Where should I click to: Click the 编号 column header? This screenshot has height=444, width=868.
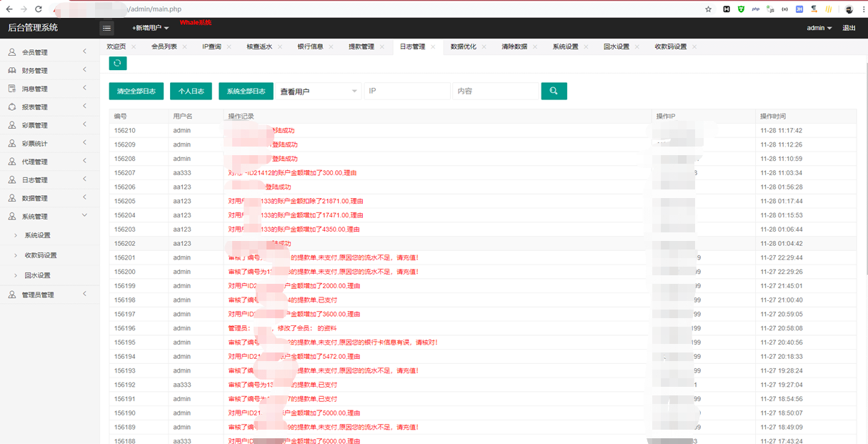point(121,116)
